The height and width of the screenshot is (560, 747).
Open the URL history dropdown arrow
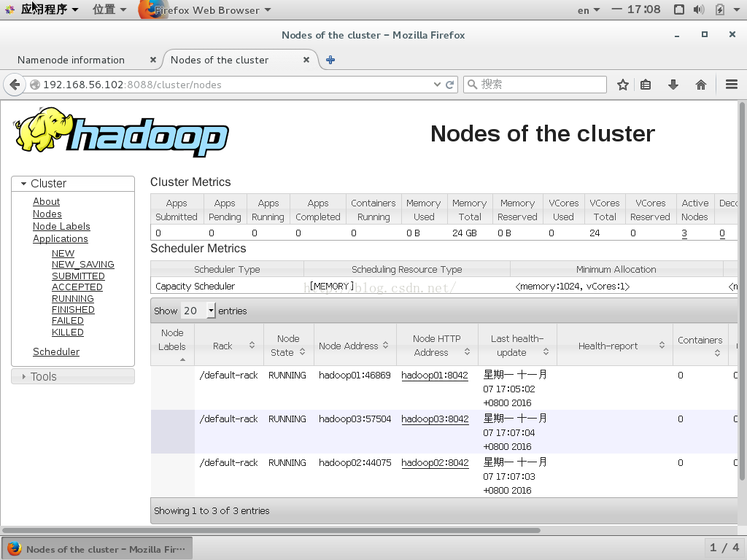point(437,85)
